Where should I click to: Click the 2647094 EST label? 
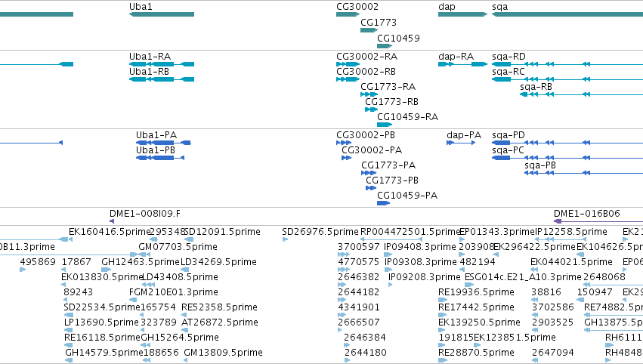click(553, 353)
